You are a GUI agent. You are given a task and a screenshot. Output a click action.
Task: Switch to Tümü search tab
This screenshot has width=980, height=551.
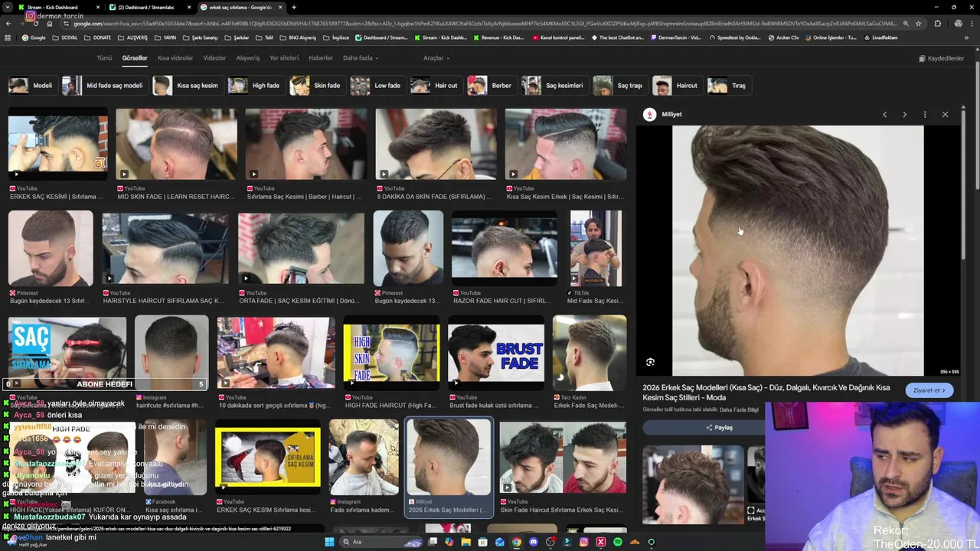(104, 58)
